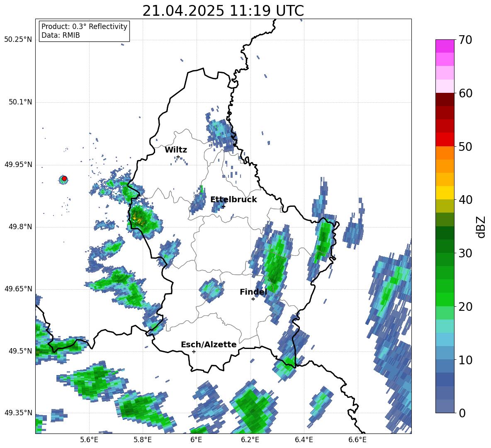The image size is (491, 448).
Task: Click the 50 value on the colorbar
Action: point(465,146)
